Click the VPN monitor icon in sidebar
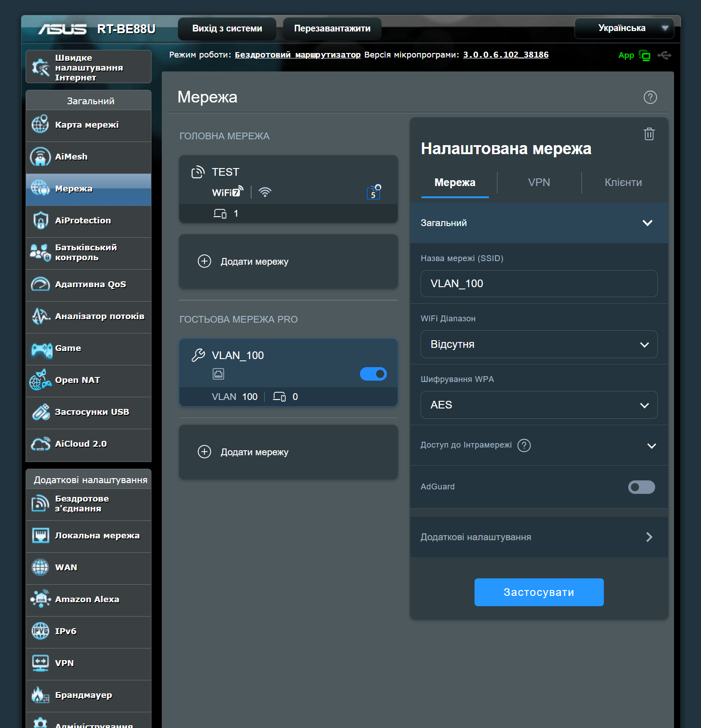This screenshot has width=701, height=728. tap(40, 663)
